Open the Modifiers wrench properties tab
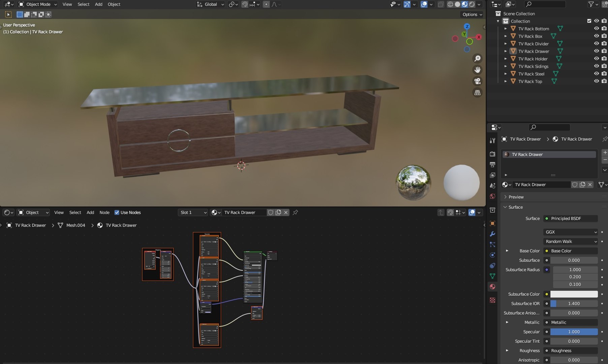This screenshot has width=608, height=364. 492,234
